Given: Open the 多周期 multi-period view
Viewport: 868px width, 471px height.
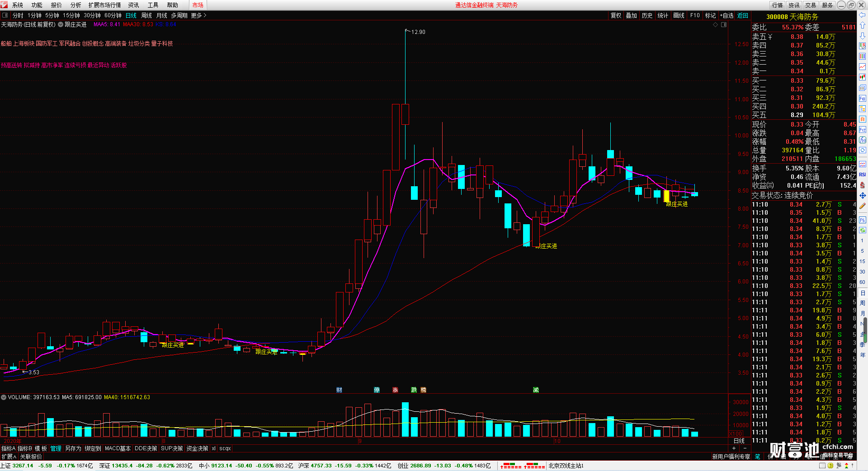Looking at the screenshot, I should pos(179,15).
